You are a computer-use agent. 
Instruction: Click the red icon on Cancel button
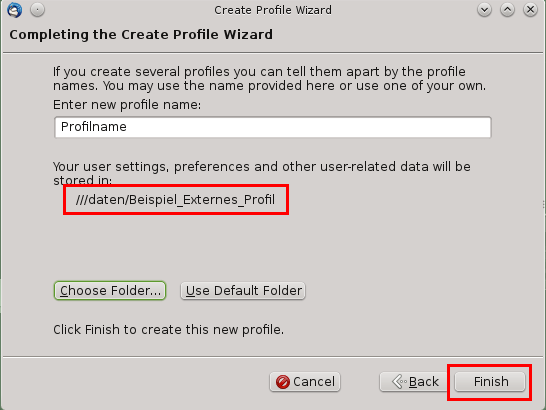282,382
